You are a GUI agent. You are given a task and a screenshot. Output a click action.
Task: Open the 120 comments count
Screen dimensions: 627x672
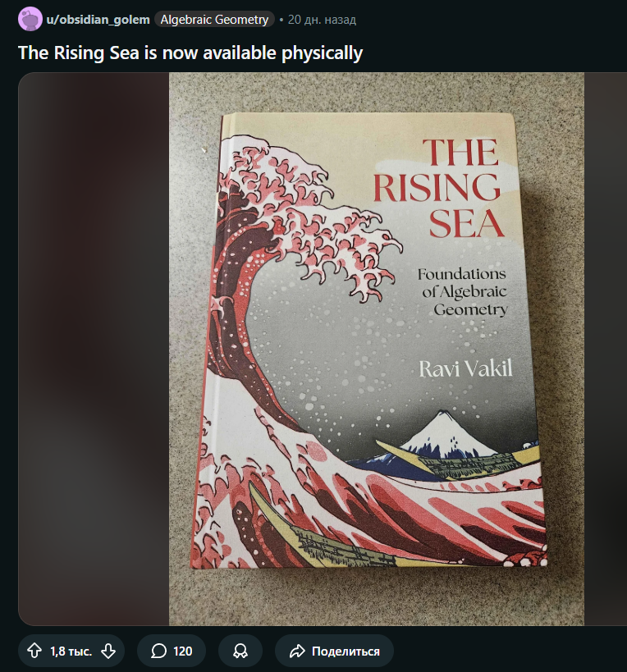coord(183,651)
